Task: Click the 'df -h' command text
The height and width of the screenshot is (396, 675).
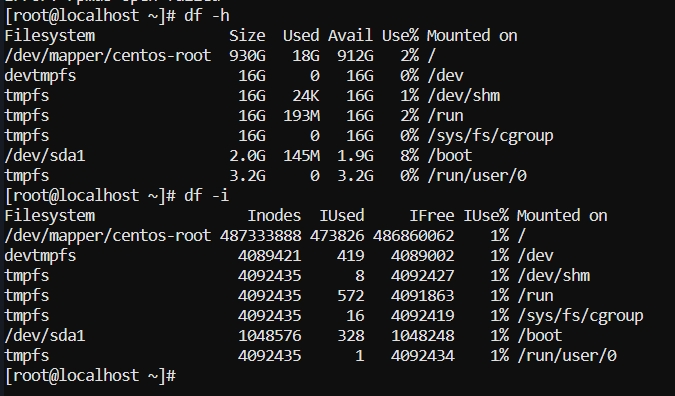Action: point(207,16)
